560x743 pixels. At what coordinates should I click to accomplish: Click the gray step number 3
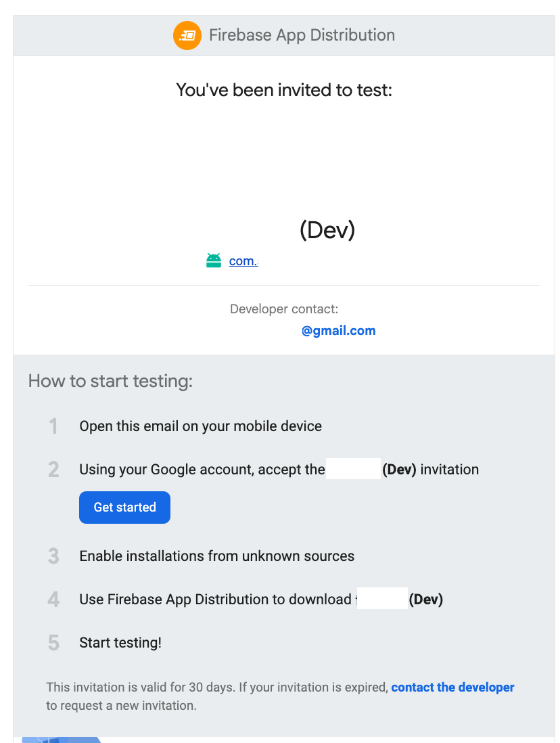coord(53,556)
